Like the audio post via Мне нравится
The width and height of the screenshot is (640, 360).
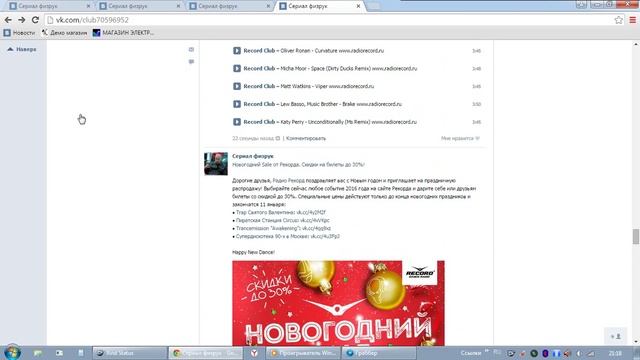click(x=460, y=138)
